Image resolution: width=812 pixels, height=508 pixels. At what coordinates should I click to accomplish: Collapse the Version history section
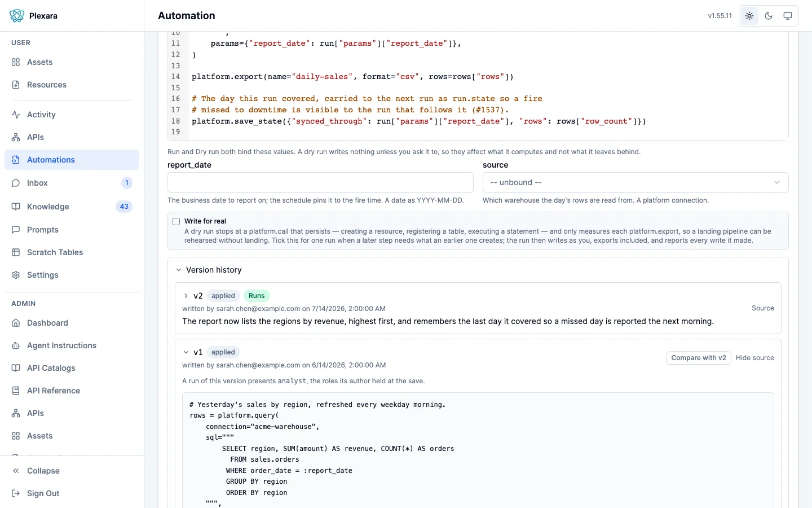(x=179, y=270)
